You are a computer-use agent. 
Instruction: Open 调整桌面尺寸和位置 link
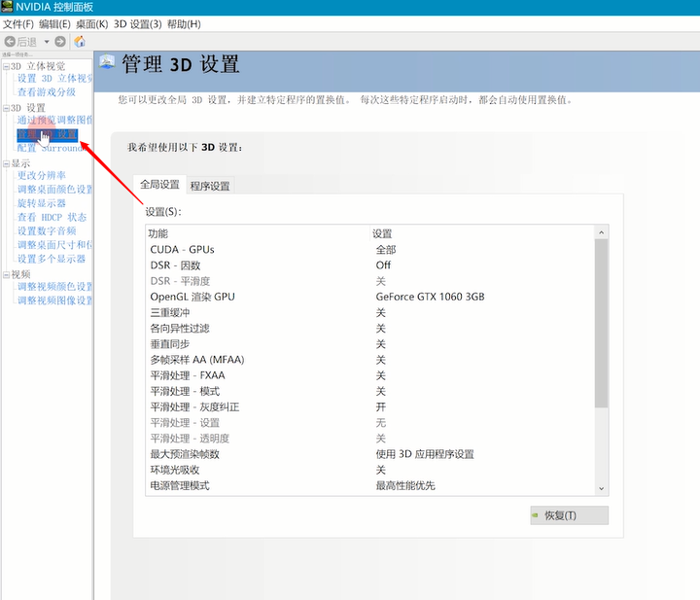point(54,245)
